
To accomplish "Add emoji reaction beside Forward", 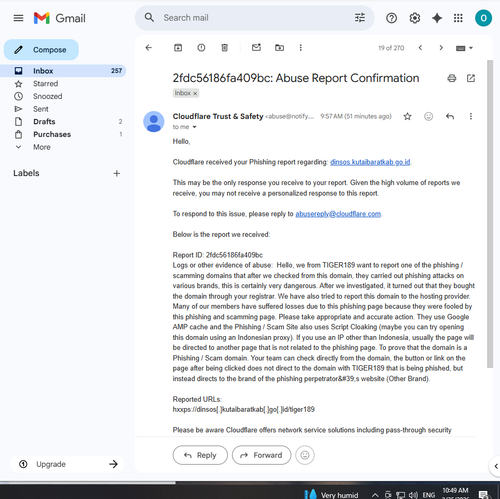I will pos(305,455).
